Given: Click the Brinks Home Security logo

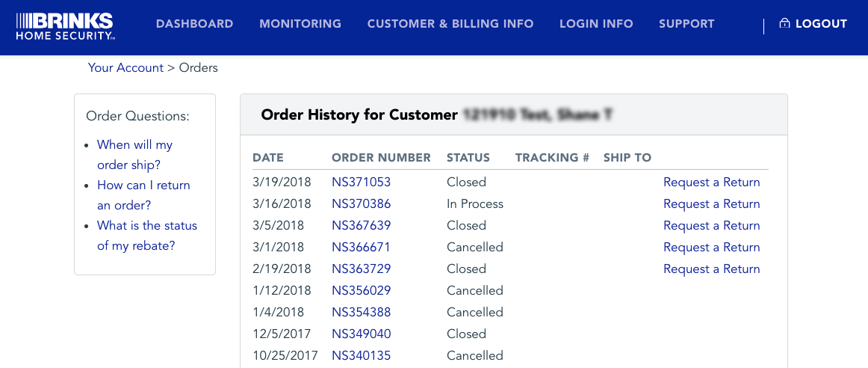Looking at the screenshot, I should click(x=65, y=26).
